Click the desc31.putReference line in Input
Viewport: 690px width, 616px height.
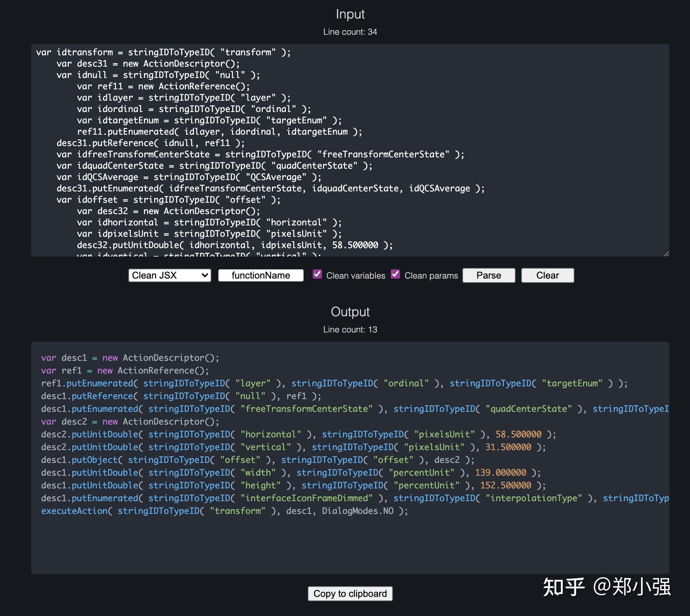coord(150,143)
